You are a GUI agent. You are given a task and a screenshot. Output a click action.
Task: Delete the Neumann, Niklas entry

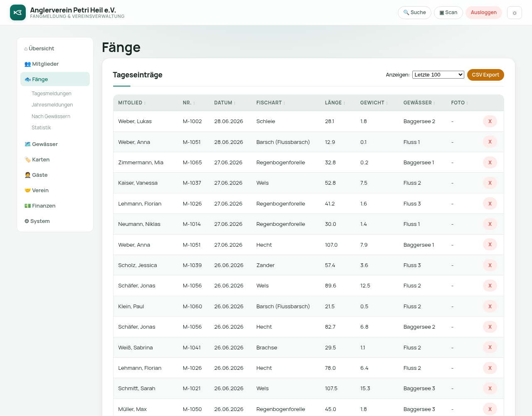490,224
